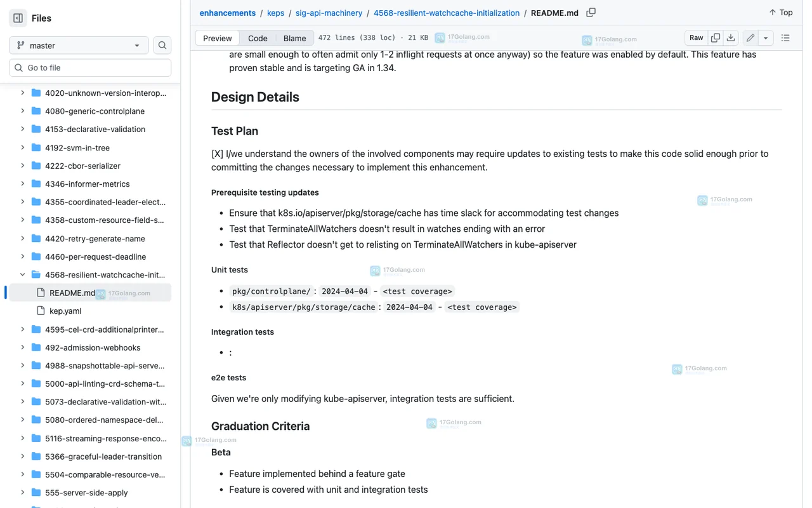This screenshot has width=812, height=508.
Task: Edit this file with pencil icon
Action: click(750, 38)
